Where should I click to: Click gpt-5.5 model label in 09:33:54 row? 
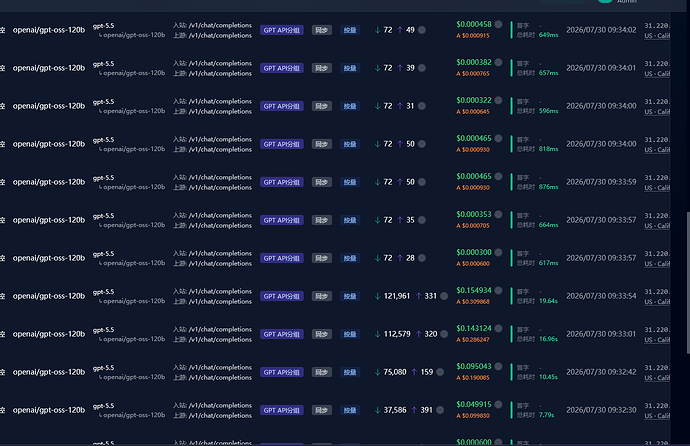[x=103, y=292]
